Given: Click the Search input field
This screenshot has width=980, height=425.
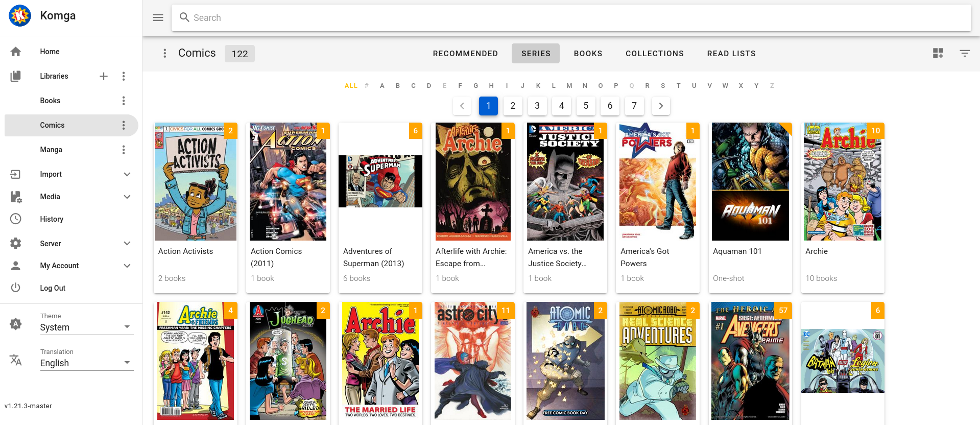Looking at the screenshot, I should (x=571, y=18).
